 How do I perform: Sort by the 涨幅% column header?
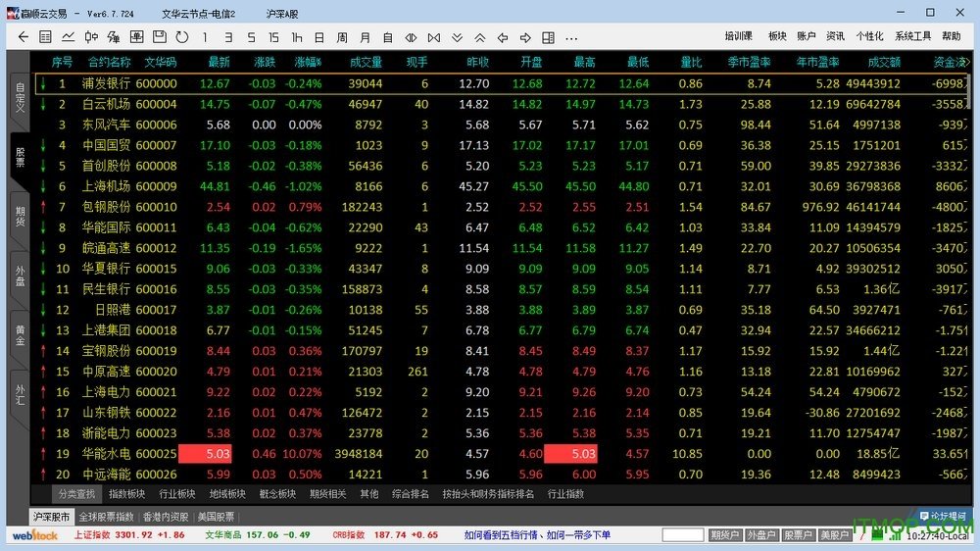point(308,62)
